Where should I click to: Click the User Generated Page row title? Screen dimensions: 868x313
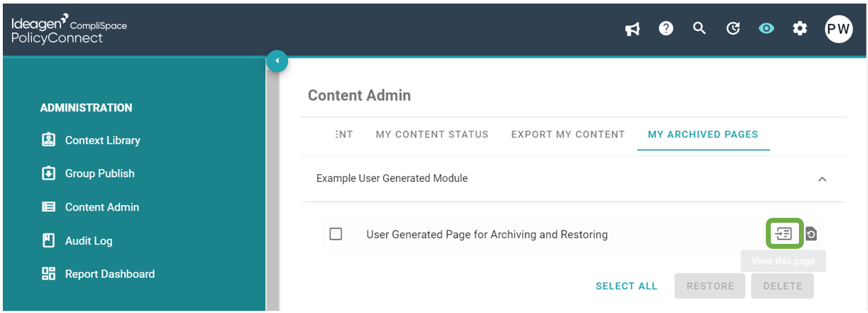click(x=487, y=234)
